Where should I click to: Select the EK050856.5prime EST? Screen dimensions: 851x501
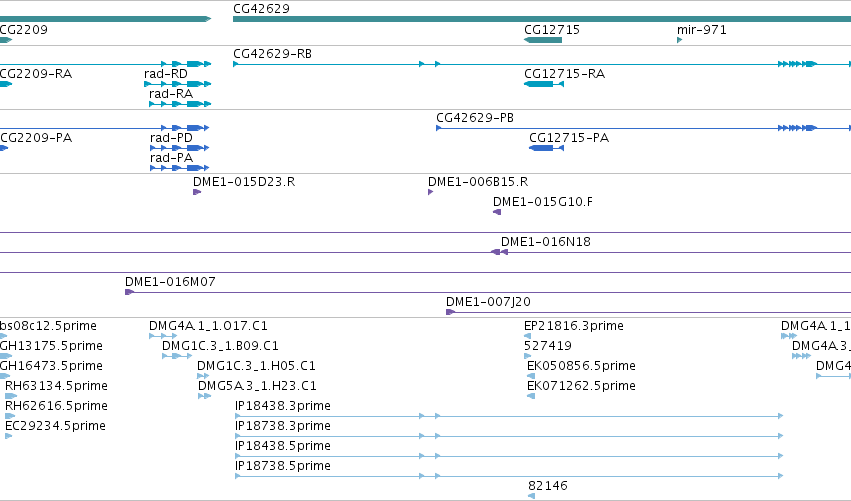(531, 376)
